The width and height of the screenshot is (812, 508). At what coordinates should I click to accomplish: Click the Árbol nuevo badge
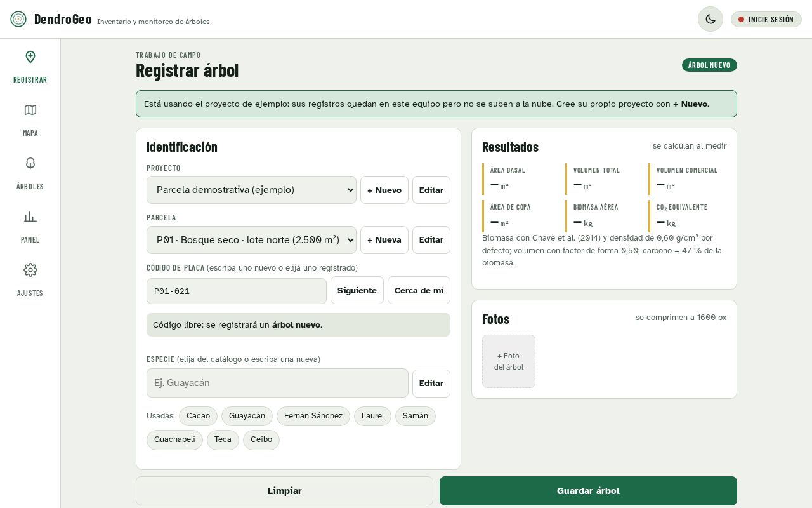pos(709,65)
